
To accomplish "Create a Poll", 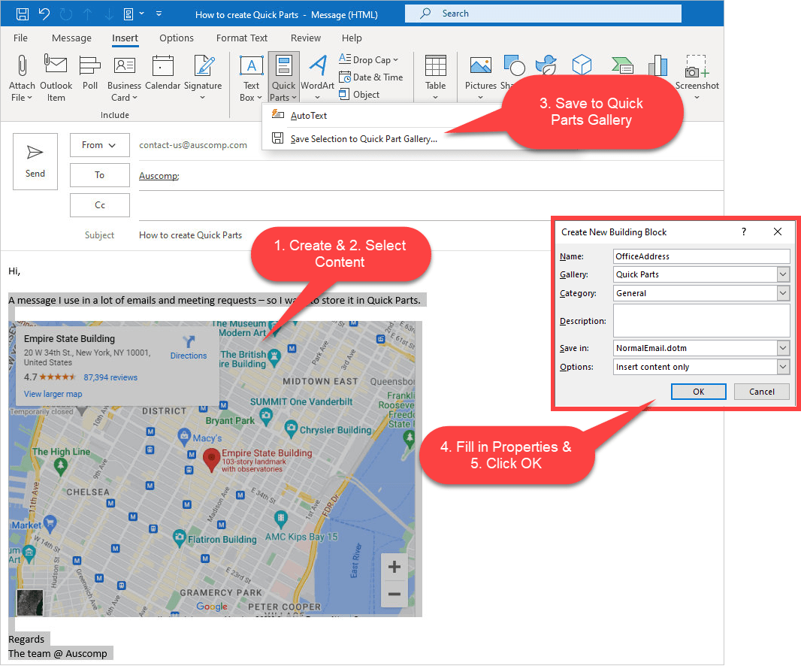I will tap(90, 75).
